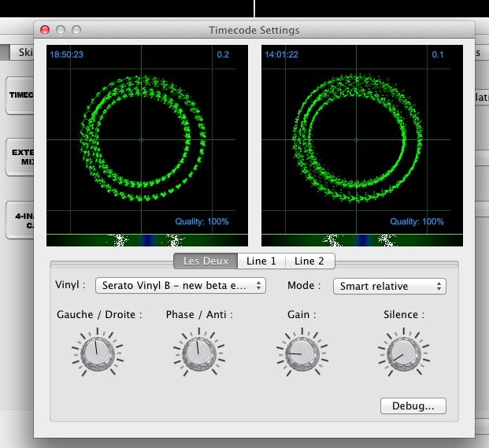
Task: Select the Line 1 tab
Action: (261, 261)
